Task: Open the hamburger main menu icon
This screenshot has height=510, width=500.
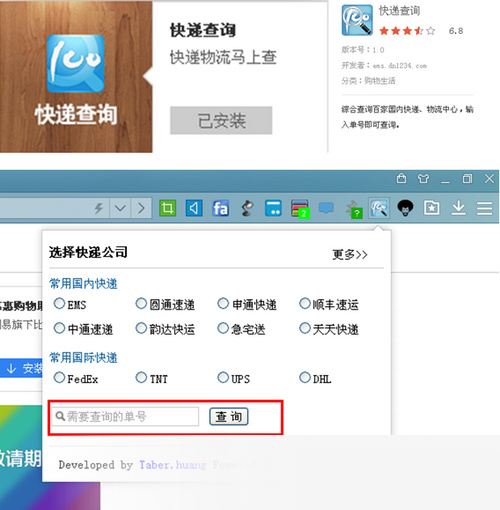Action: coord(484,208)
